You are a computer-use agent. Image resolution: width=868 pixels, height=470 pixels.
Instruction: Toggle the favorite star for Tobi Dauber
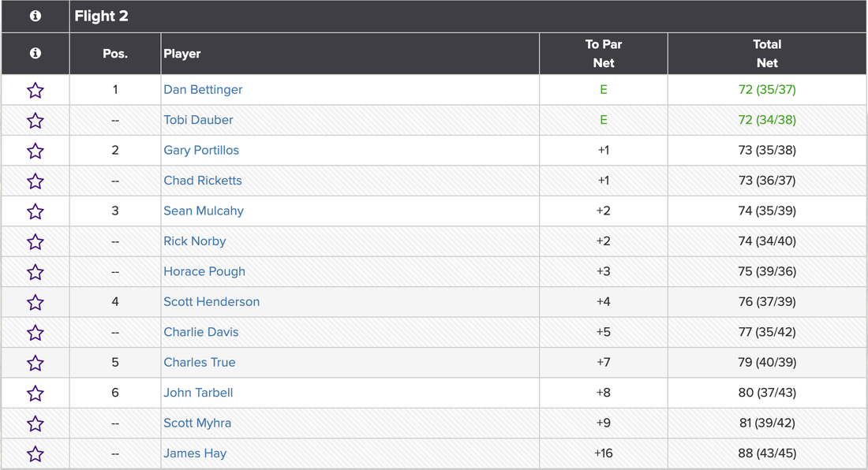tap(36, 121)
